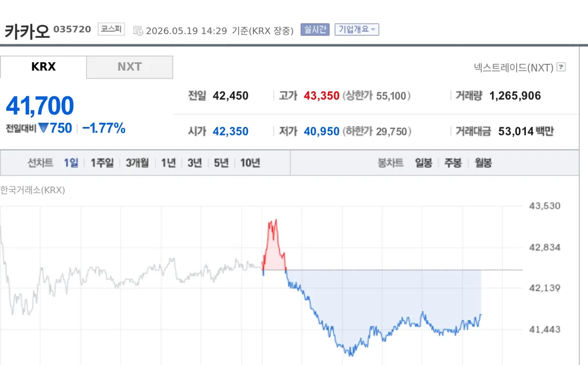This screenshot has width=588, height=365.
Task: Open the 일봉 daily candlestick chart
Action: 423,163
